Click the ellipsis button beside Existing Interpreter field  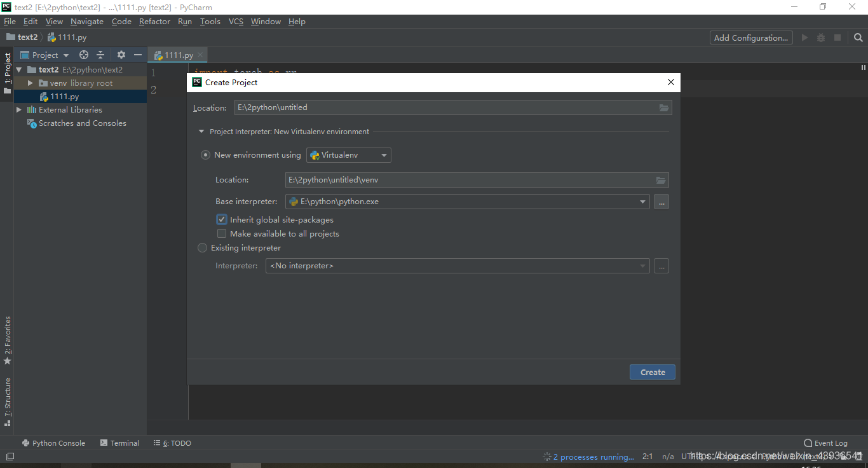(661, 266)
